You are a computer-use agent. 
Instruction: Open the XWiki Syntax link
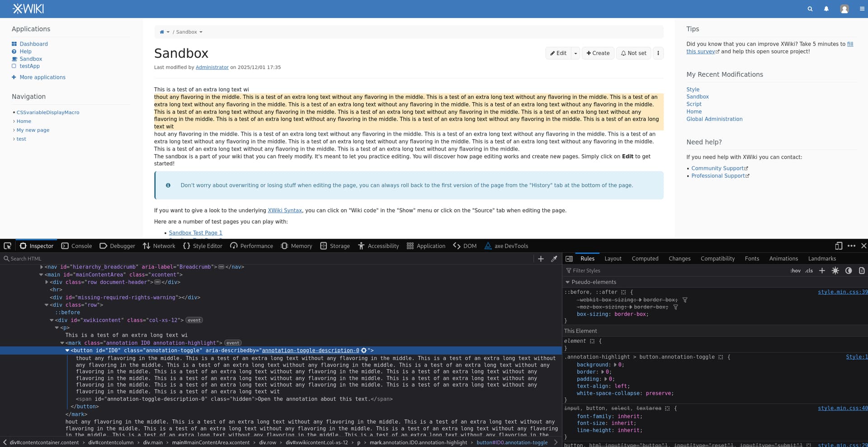284,211
